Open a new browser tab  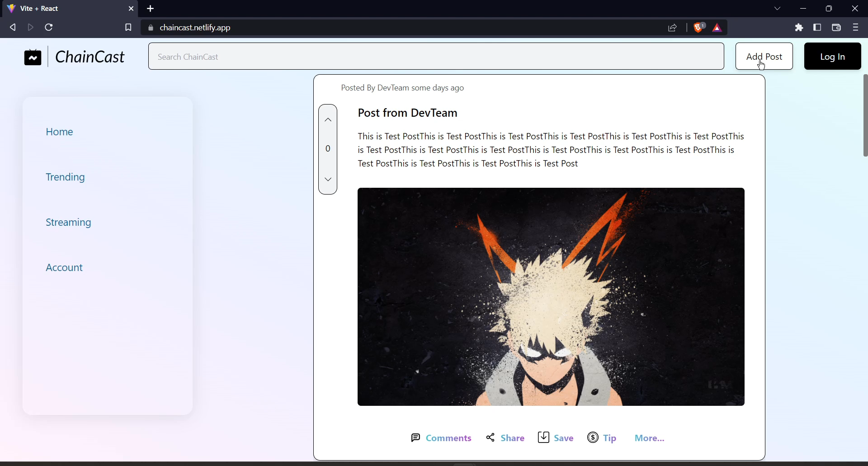[151, 9]
